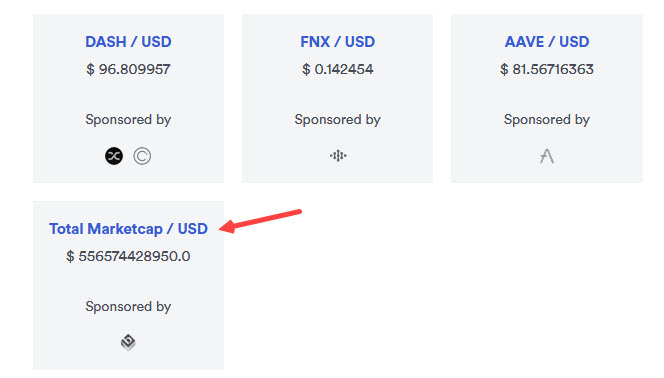
Task: Click Sponsored by text in the DASH card
Action: (x=128, y=120)
